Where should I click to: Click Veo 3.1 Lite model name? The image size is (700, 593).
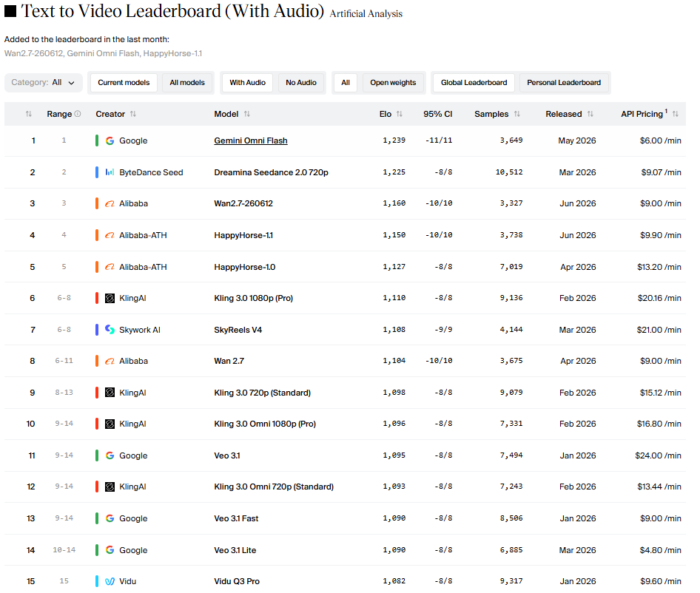(x=235, y=550)
